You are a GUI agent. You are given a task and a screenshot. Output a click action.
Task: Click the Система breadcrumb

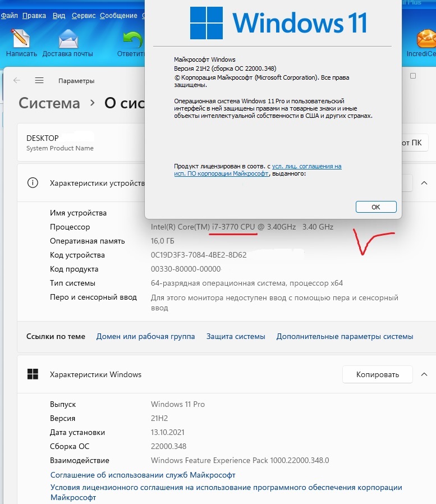pos(49,103)
